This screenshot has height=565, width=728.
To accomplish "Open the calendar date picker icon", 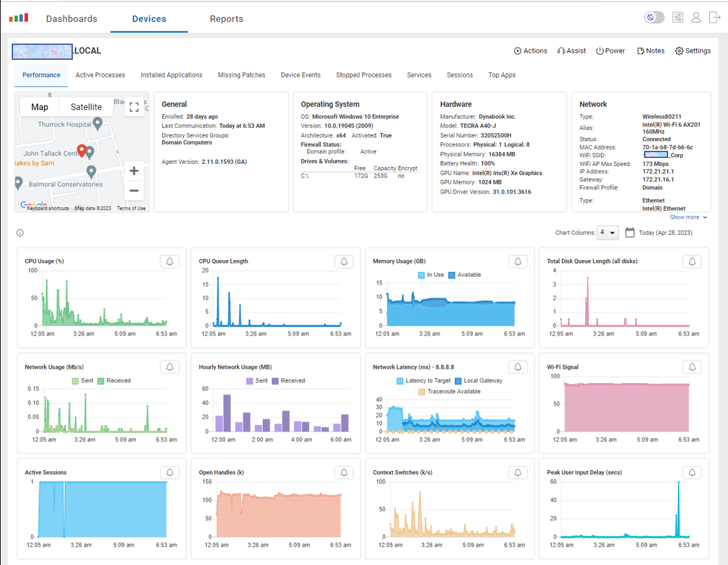I will (630, 233).
